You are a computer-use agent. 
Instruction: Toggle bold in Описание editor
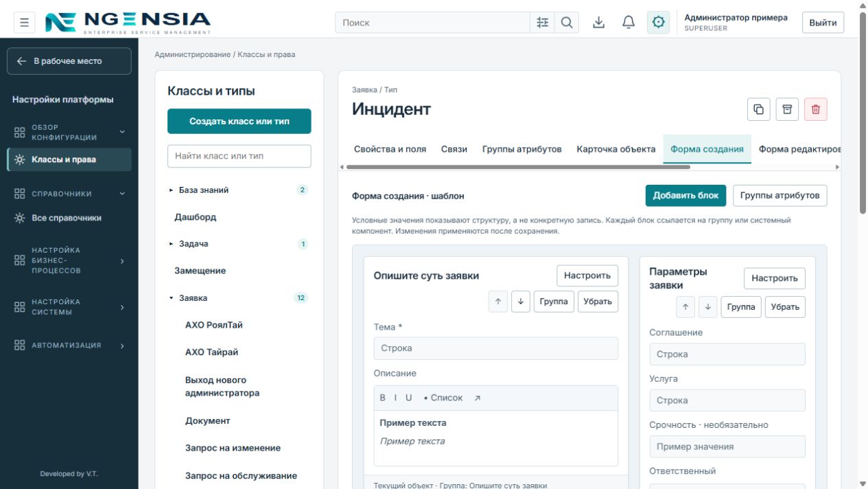(383, 398)
